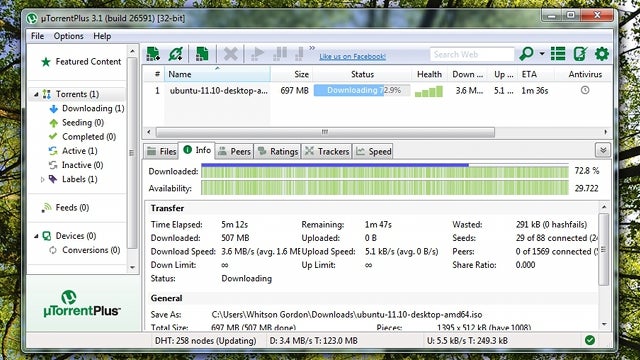The height and width of the screenshot is (360, 640).
Task: Switch to the Peers tab
Action: tap(234, 151)
